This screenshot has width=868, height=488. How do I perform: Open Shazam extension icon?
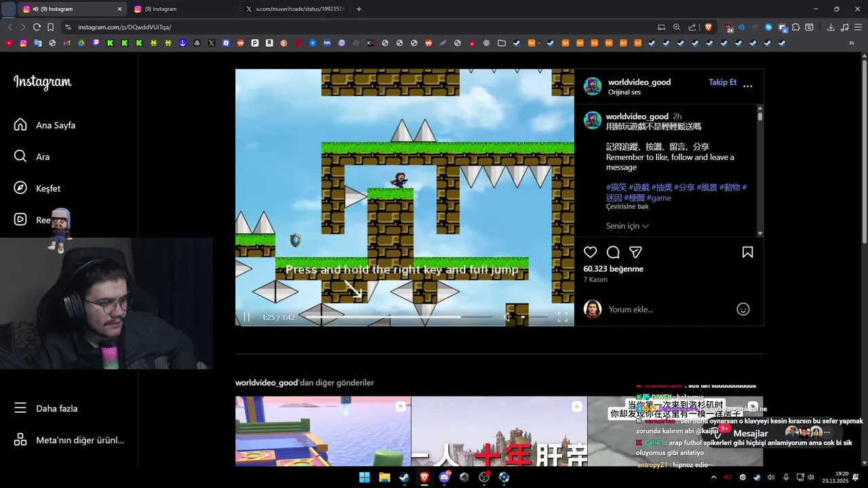pyautogui.click(x=768, y=27)
